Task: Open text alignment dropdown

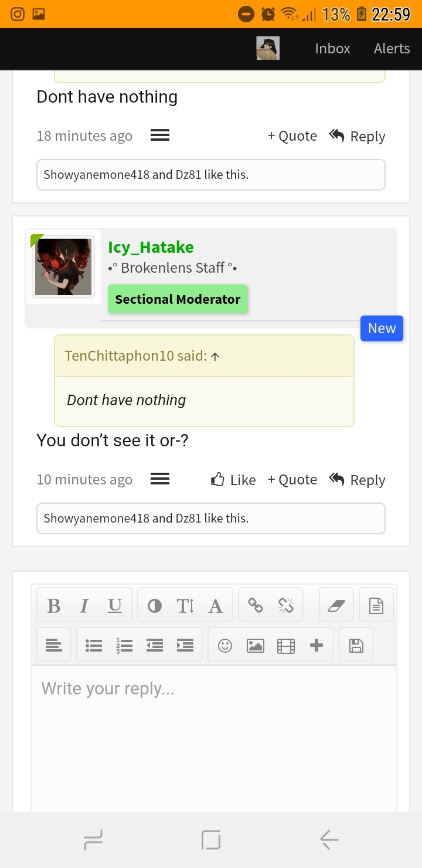Action: pyautogui.click(x=54, y=645)
